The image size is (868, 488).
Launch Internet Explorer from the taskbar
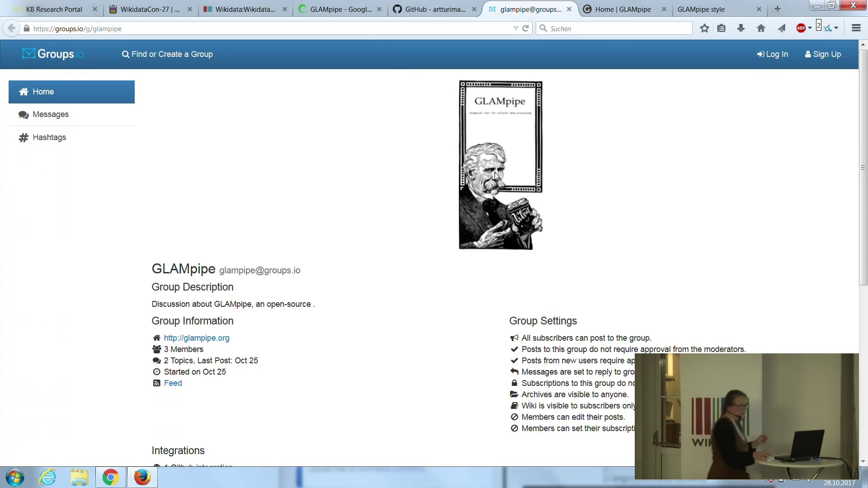pyautogui.click(x=47, y=478)
